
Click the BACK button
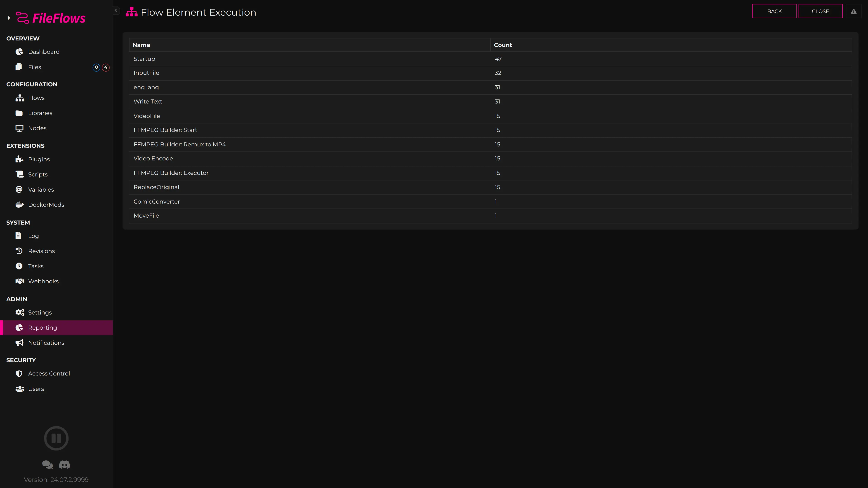pyautogui.click(x=774, y=11)
